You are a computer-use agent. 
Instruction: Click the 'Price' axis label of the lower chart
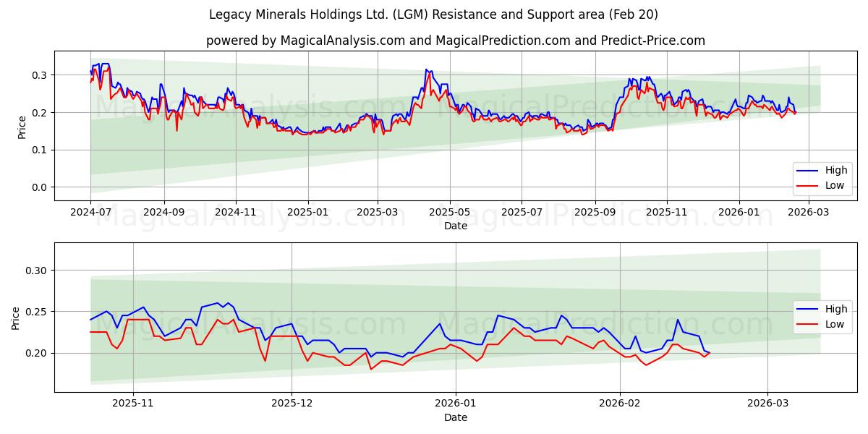[x=16, y=318]
